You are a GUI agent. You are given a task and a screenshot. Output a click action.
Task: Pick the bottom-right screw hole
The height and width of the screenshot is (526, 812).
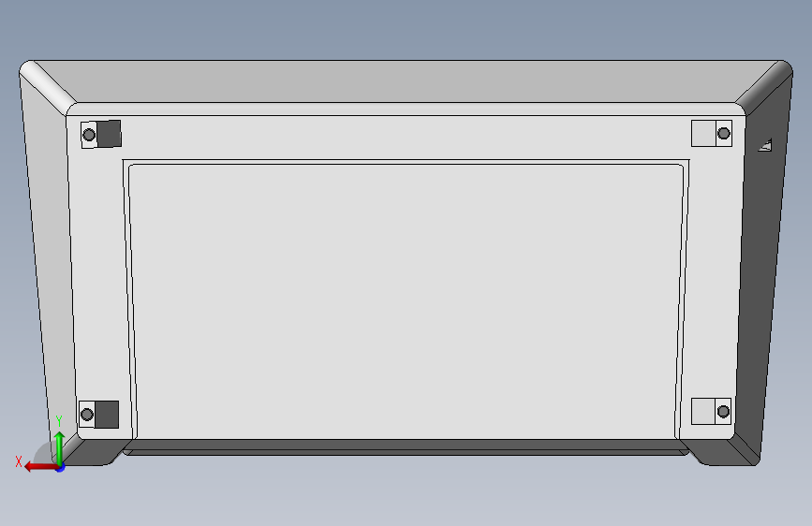point(723,412)
